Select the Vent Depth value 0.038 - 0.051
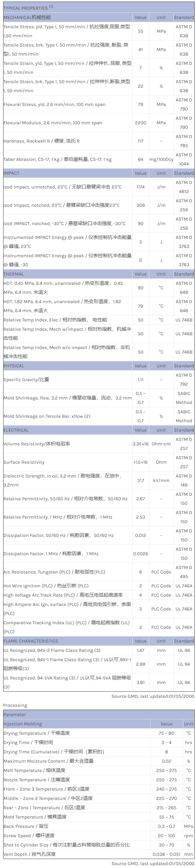This screenshot has height=868, width=195. (167, 854)
